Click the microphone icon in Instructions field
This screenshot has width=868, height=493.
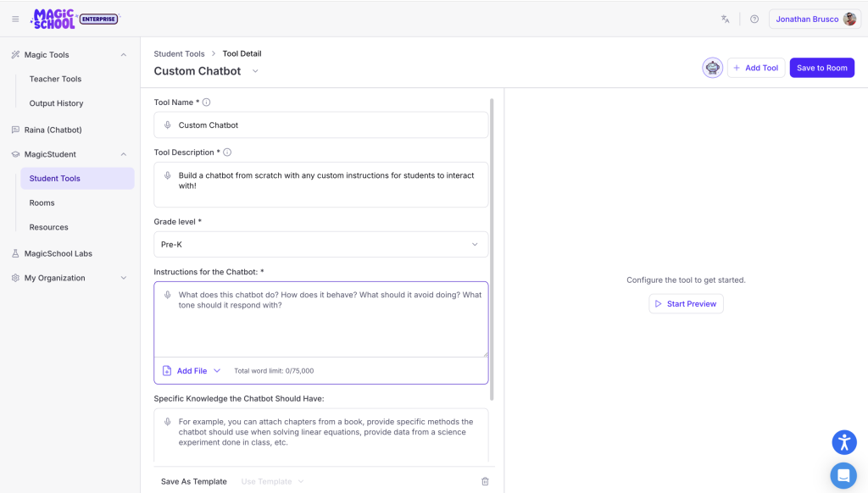tap(167, 295)
